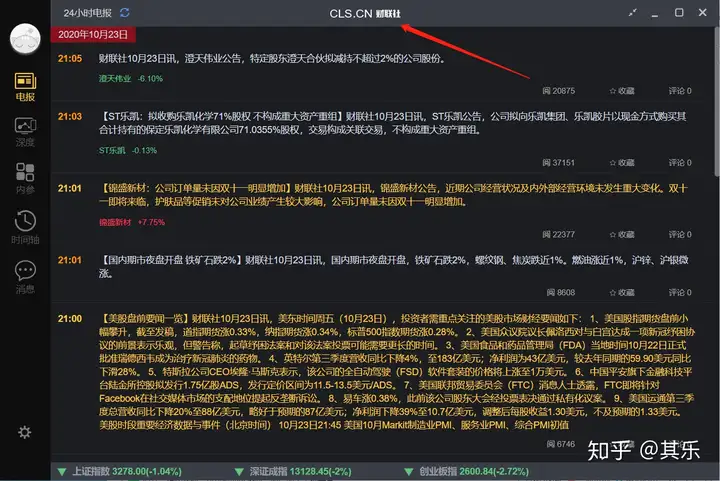Open comments on 21:03 ST乐凯 item
Image resolution: width=720 pixels, height=481 pixels.
[680, 162]
